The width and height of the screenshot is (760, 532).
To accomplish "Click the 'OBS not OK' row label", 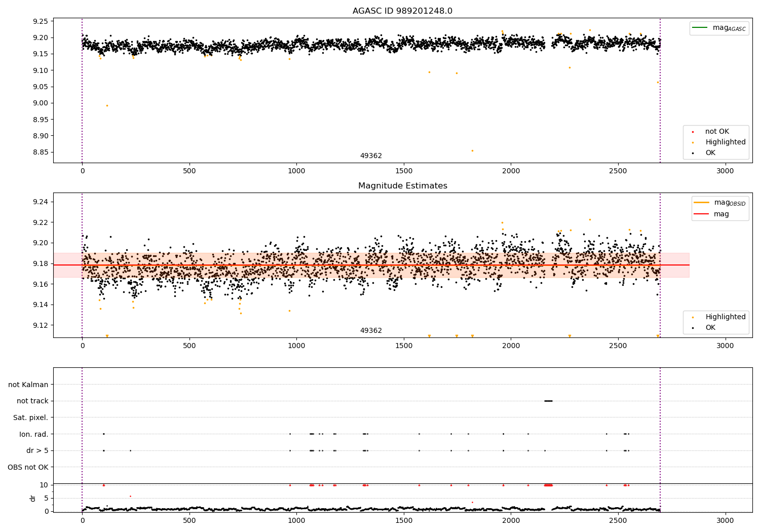I will coord(28,467).
